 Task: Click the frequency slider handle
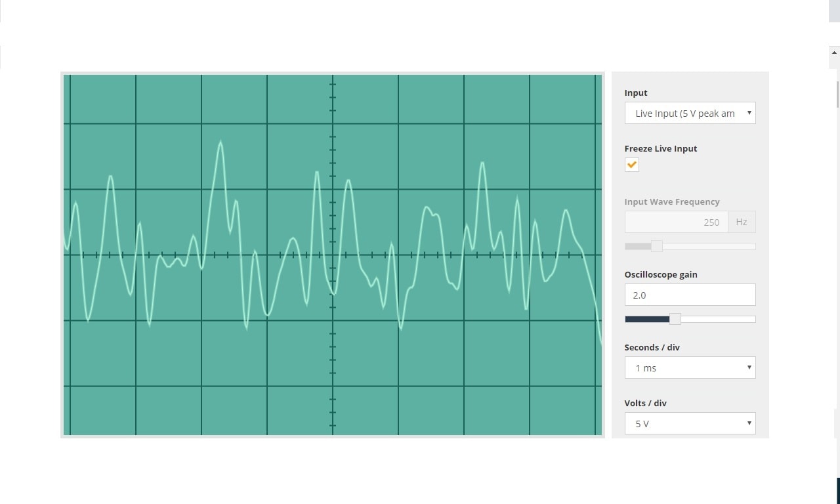click(656, 246)
